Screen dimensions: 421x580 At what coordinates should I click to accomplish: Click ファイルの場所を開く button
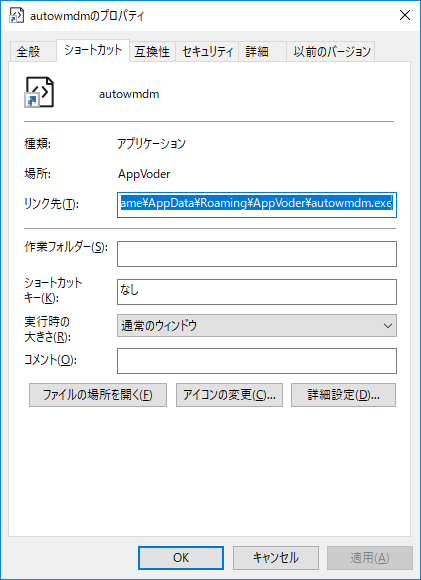click(98, 395)
